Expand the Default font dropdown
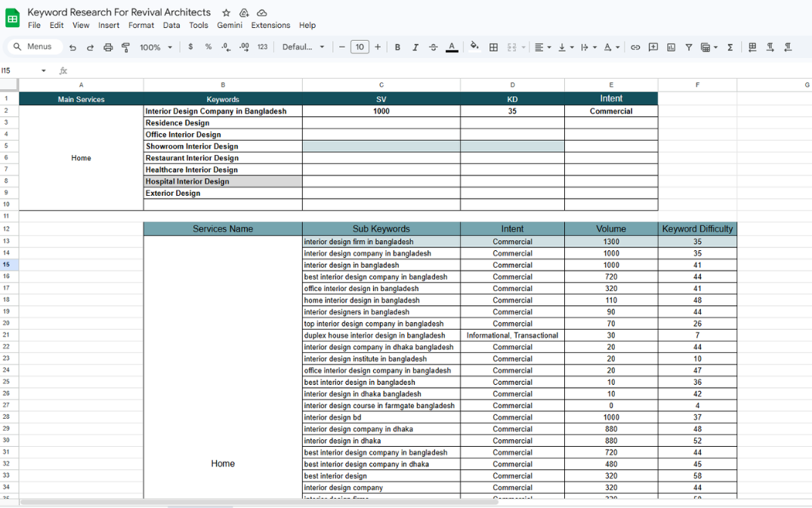Image resolution: width=812 pixels, height=508 pixels. tap(303, 47)
